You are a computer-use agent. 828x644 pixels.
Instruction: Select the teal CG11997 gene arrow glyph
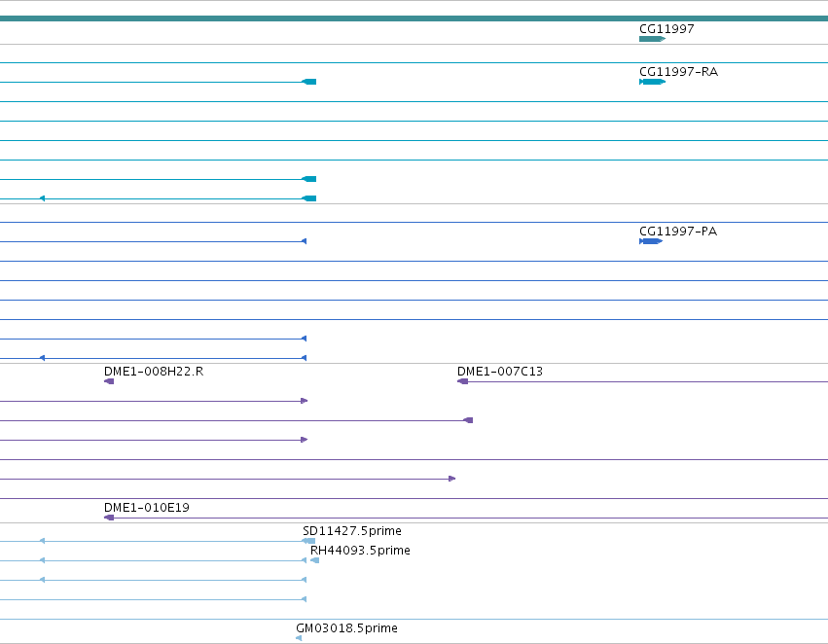(x=652, y=39)
